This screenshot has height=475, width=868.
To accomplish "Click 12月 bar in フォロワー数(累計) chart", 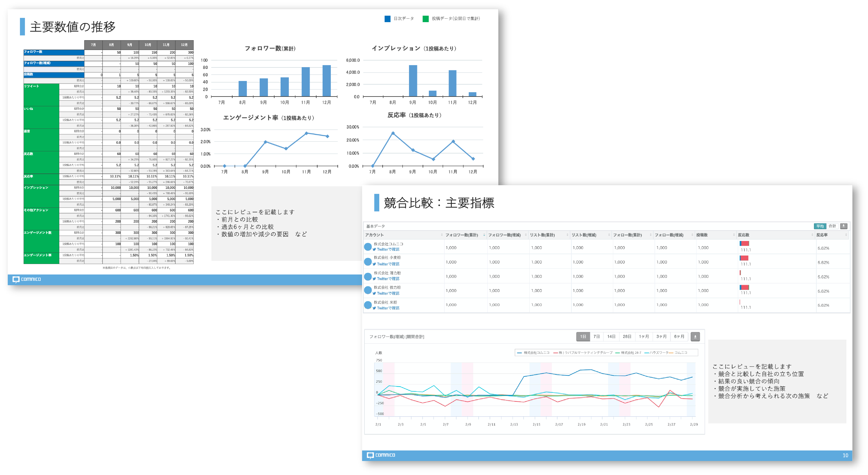I will point(326,81).
